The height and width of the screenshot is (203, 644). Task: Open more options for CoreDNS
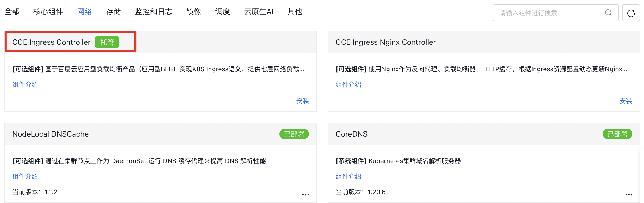click(x=629, y=194)
